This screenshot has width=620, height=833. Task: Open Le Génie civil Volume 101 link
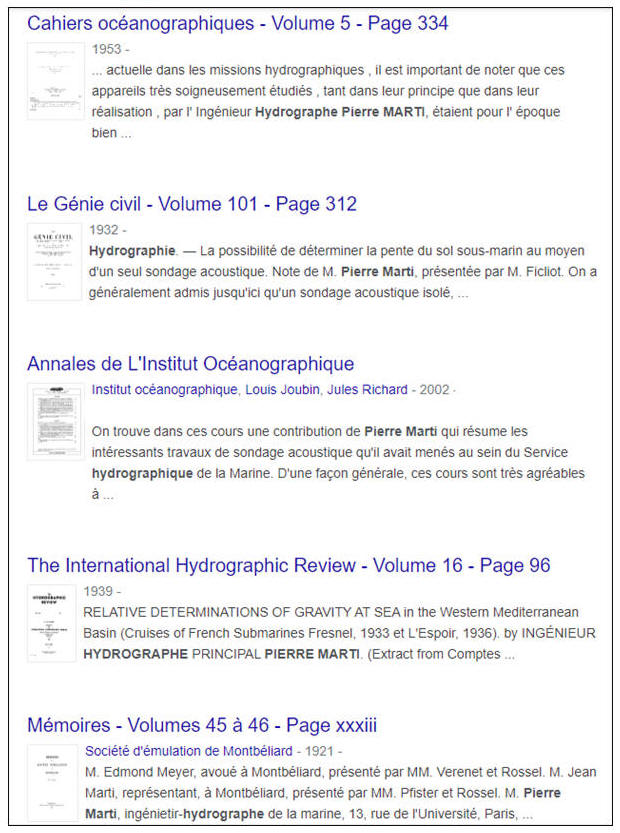point(191,204)
